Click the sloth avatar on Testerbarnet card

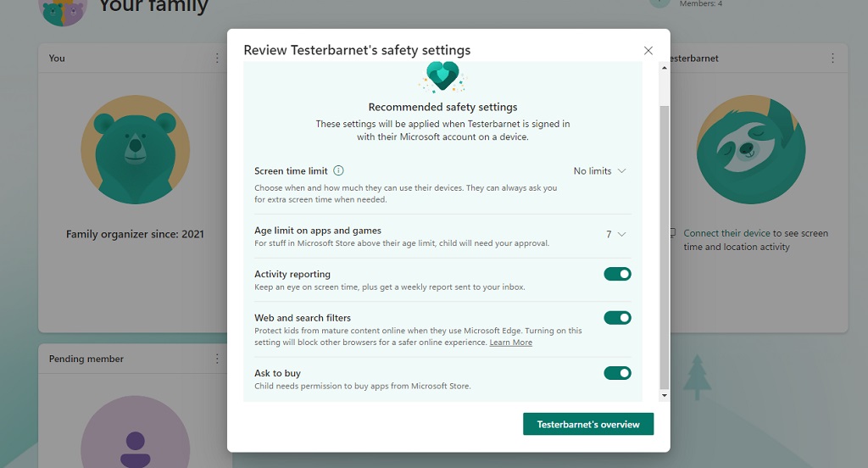751,149
